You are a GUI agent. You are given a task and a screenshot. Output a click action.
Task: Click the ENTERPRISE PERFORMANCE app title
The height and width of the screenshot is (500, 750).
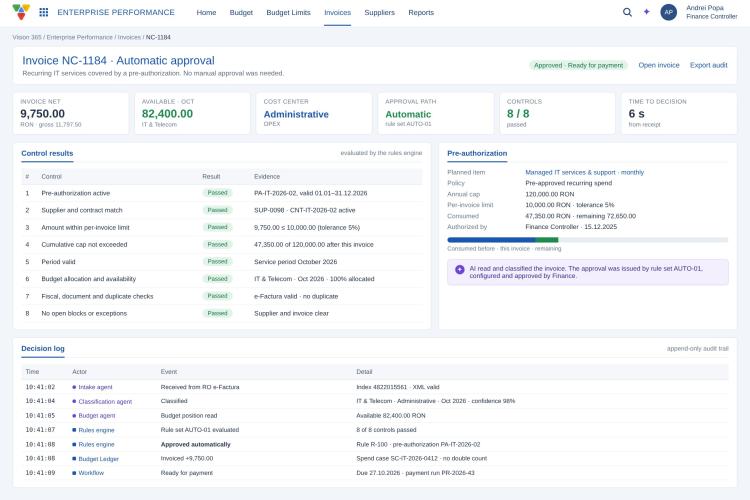point(116,12)
